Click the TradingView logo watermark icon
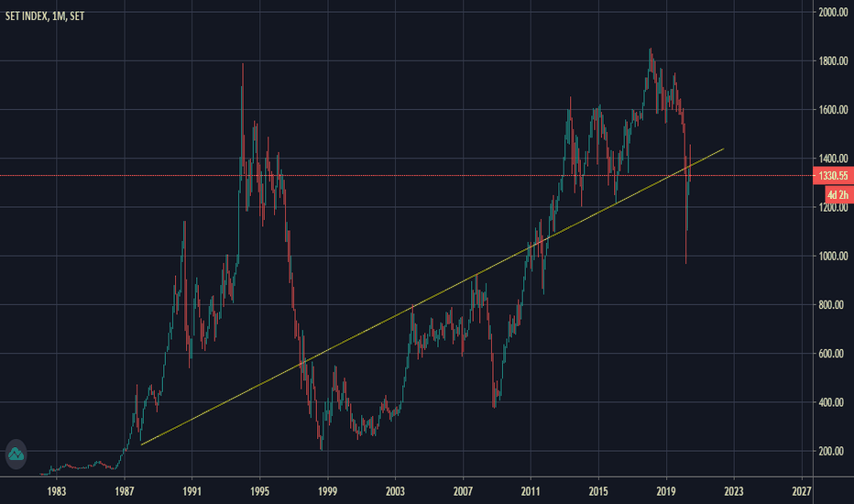Image resolution: width=854 pixels, height=504 pixels. point(16,454)
